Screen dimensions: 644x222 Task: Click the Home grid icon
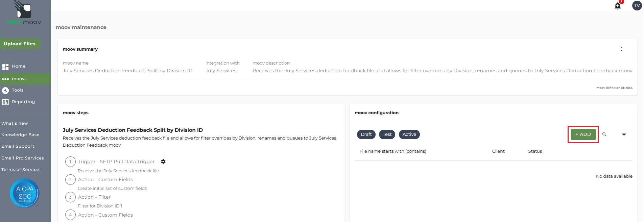(x=5, y=67)
